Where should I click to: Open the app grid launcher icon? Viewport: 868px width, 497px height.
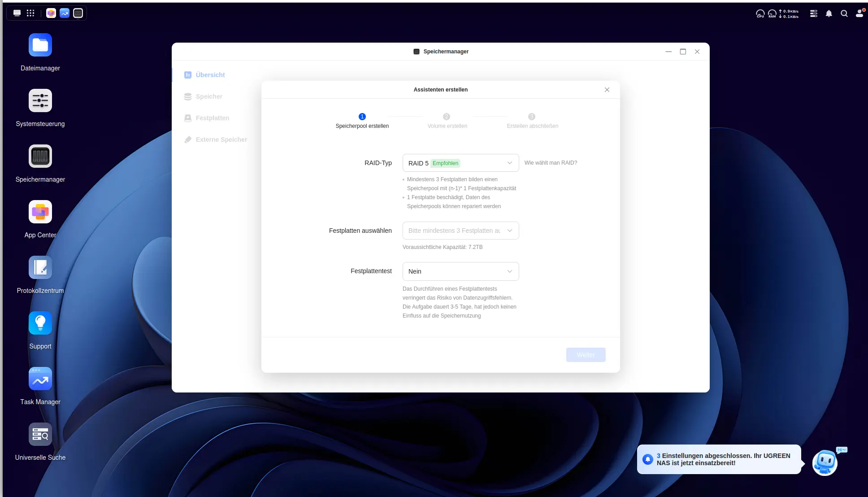click(x=30, y=13)
